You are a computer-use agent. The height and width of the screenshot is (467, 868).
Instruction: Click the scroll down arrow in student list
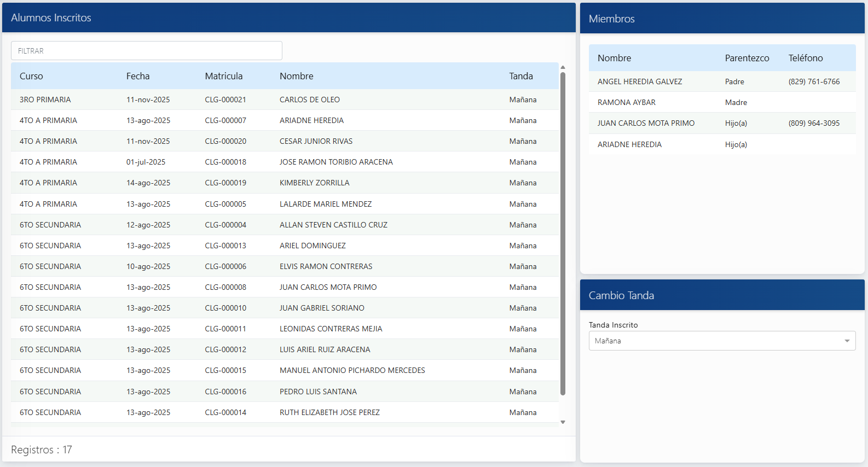[x=563, y=422]
